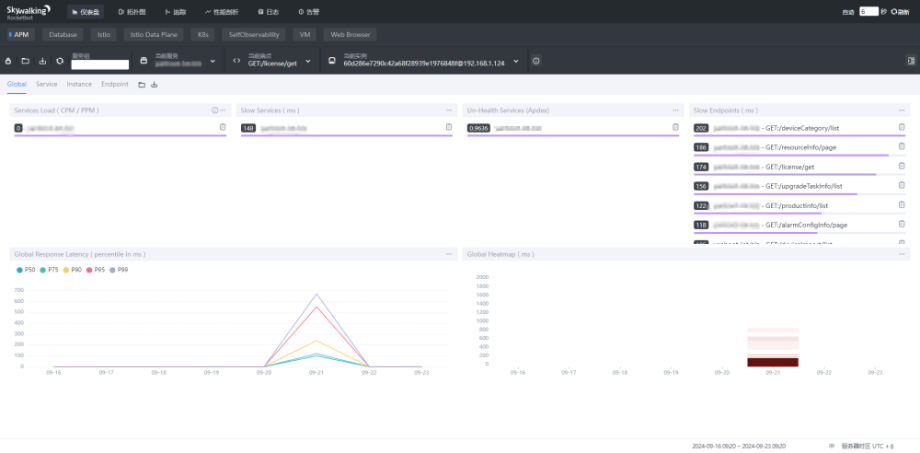Click the reset dashboard icon in toolbar

(x=59, y=61)
